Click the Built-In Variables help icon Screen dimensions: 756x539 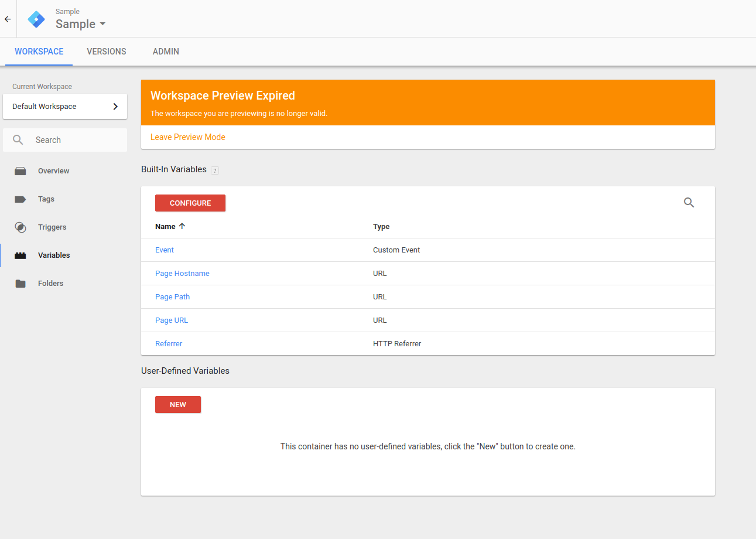214,170
